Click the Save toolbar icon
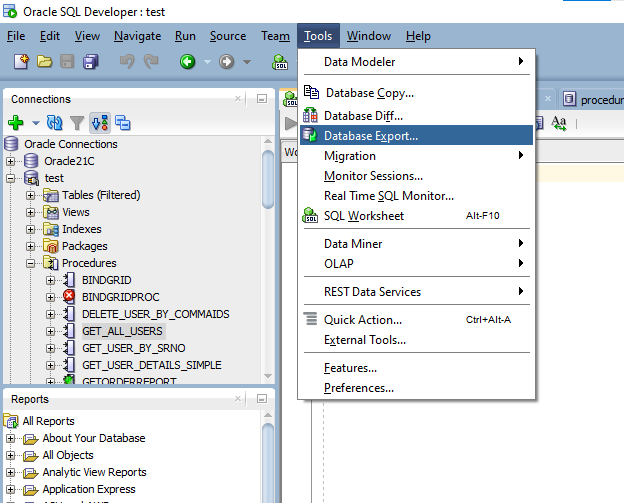Screen dimensions: 624x503 pyautogui.click(x=67, y=62)
